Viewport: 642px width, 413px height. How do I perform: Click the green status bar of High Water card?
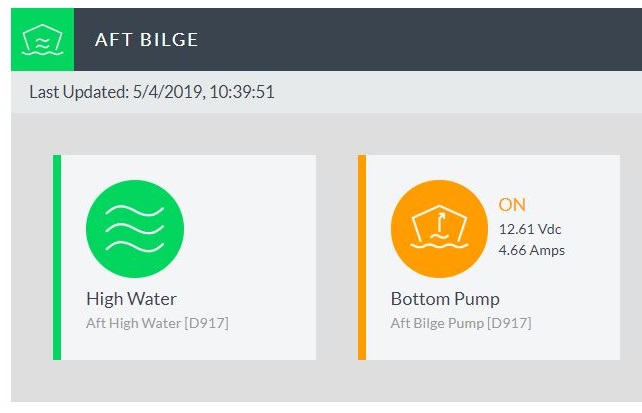pos(57,257)
